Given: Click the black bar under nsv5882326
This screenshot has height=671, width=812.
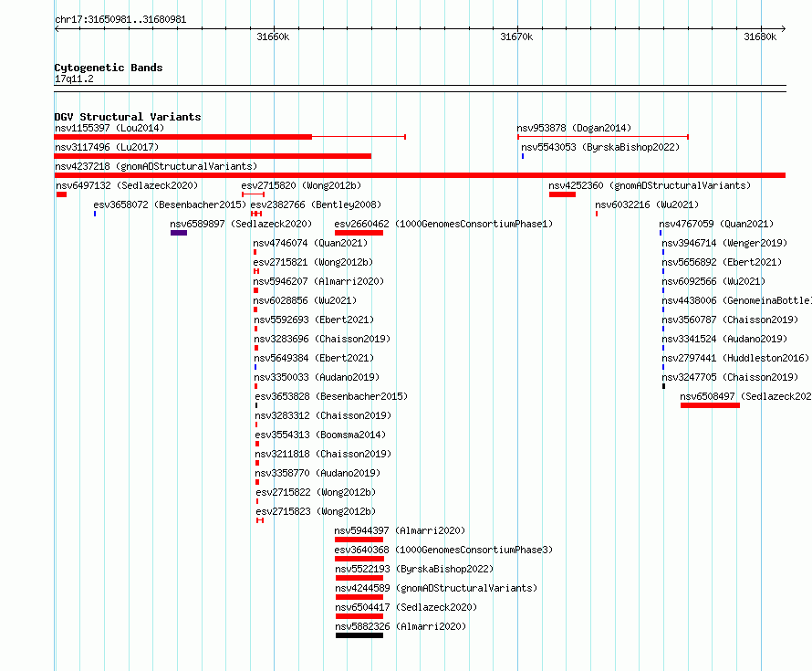Looking at the screenshot, I should tap(359, 635).
